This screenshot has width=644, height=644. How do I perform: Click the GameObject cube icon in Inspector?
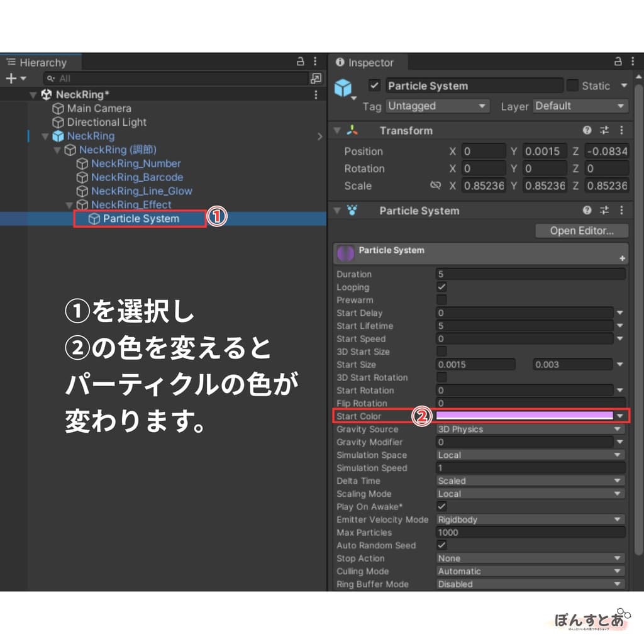tap(343, 87)
